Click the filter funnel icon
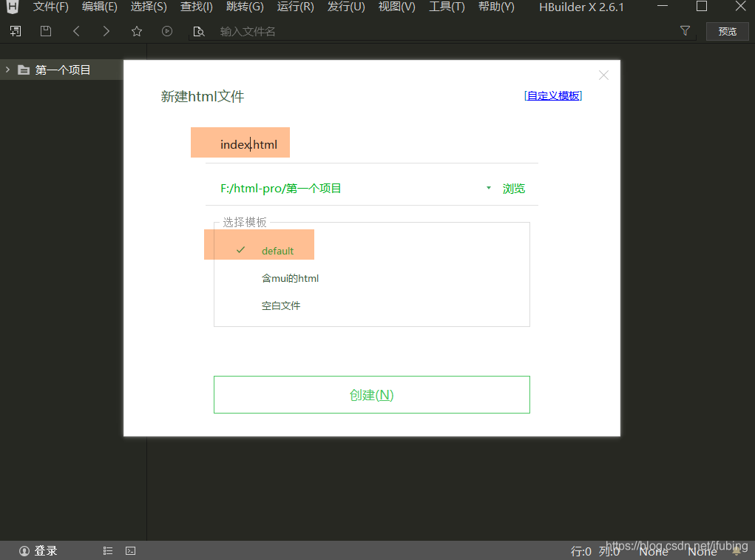The height and width of the screenshot is (560, 755). (685, 31)
